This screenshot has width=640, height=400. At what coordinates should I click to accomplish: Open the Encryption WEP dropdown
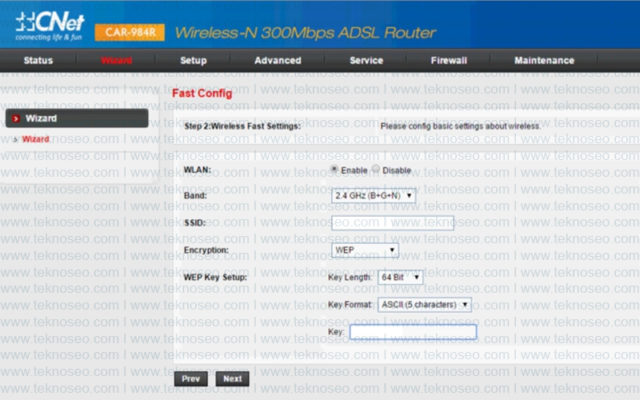(x=365, y=250)
